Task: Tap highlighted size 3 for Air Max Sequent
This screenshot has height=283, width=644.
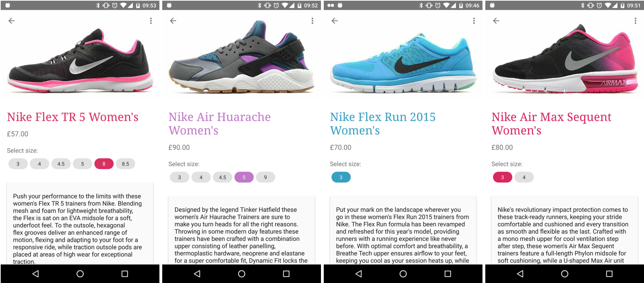Action: (503, 177)
